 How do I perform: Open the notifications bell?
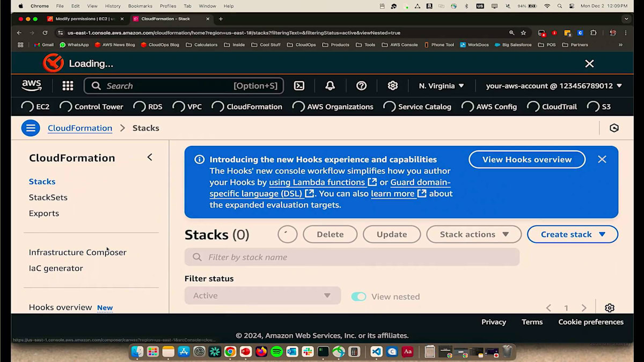(330, 86)
